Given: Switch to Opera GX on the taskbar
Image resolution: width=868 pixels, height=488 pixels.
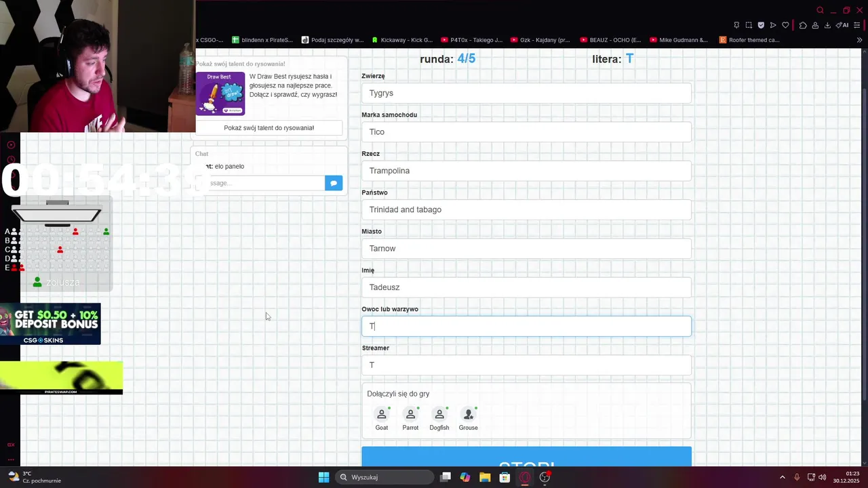Looking at the screenshot, I should pyautogui.click(x=525, y=477).
